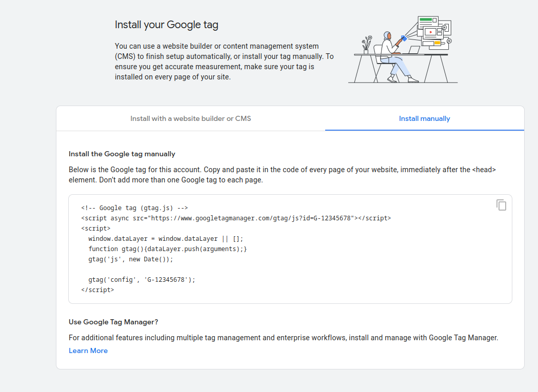The height and width of the screenshot is (392, 538).
Task: Click the '<!-- Google tag (gtag.js) -->' comment line
Action: pyautogui.click(x=134, y=208)
